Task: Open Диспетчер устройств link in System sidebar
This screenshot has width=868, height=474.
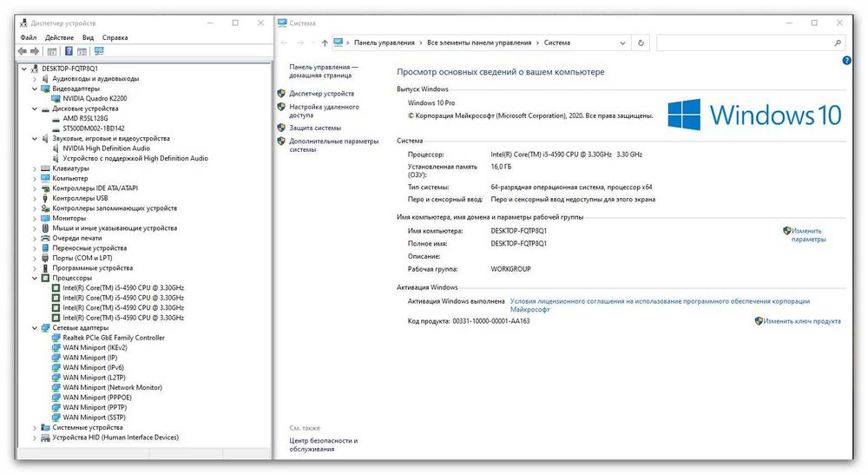Action: (322, 94)
